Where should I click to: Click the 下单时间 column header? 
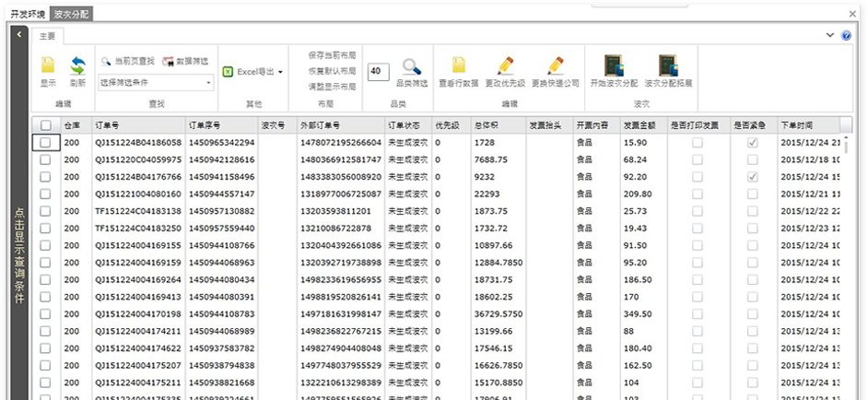pos(808,125)
